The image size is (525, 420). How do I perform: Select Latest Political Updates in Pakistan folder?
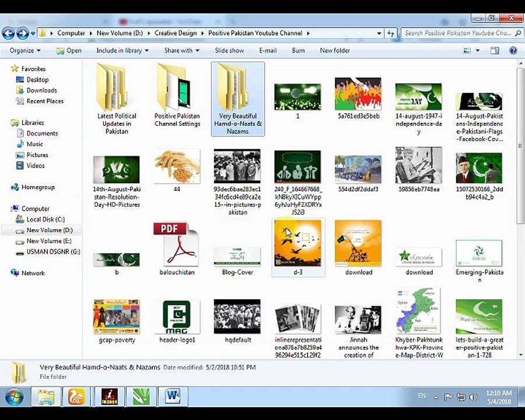click(x=117, y=99)
